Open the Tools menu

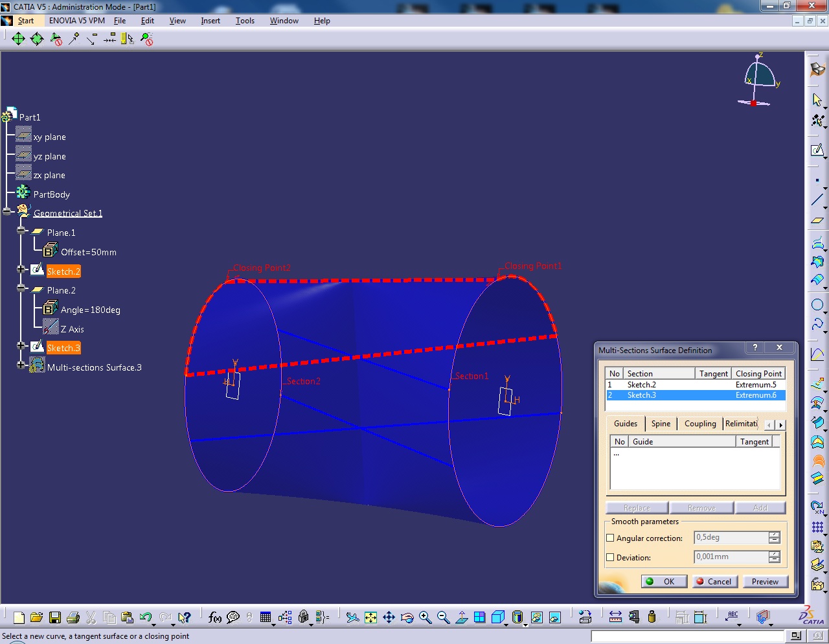(x=245, y=21)
